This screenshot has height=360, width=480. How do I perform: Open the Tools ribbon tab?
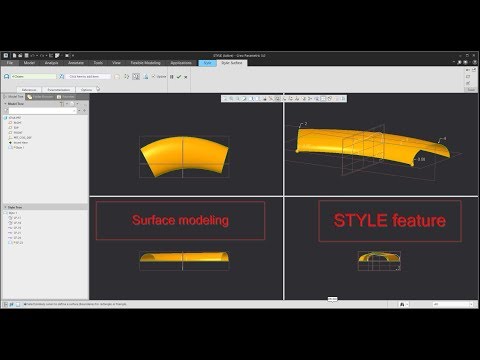point(98,63)
